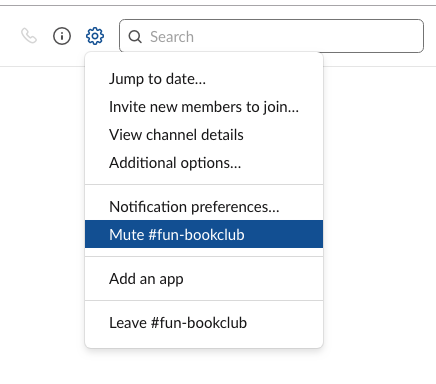This screenshot has width=436, height=384.
Task: Start a call with the phone icon
Action: pyautogui.click(x=29, y=36)
